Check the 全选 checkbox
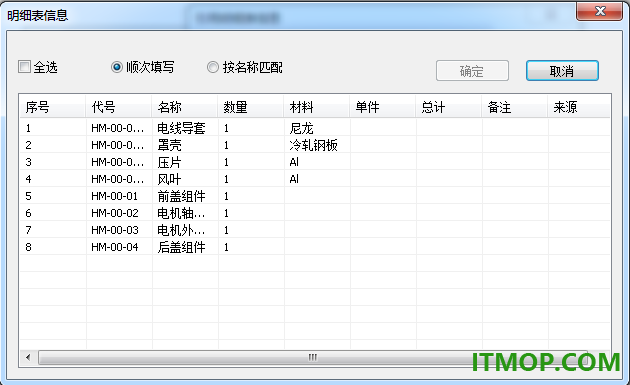Viewport: 630px width, 385px height. pos(25,67)
